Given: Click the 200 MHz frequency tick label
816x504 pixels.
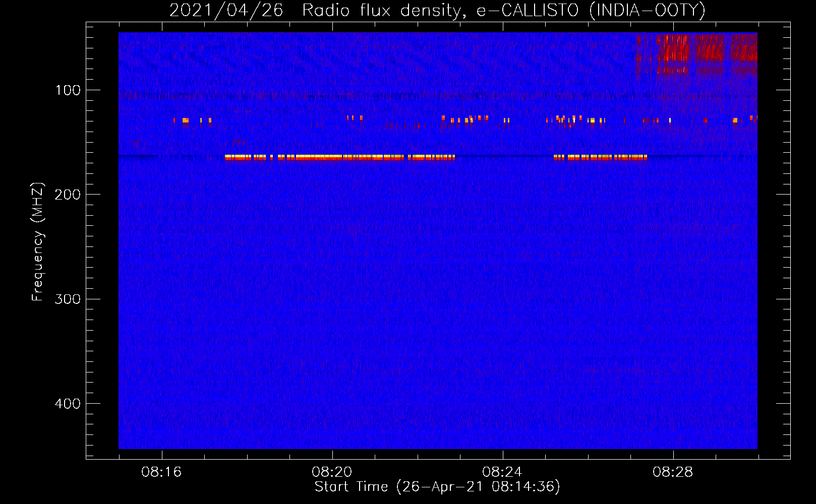Looking at the screenshot, I should pos(68,195).
